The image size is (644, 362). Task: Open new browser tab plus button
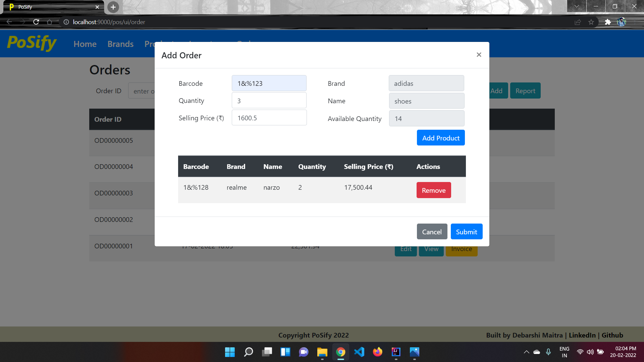(x=113, y=7)
